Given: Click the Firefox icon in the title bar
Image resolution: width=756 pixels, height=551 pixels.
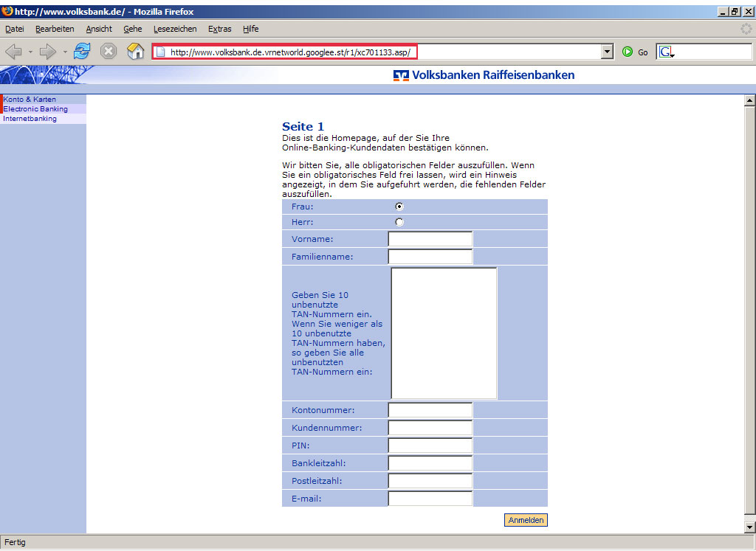Looking at the screenshot, I should [x=7, y=11].
